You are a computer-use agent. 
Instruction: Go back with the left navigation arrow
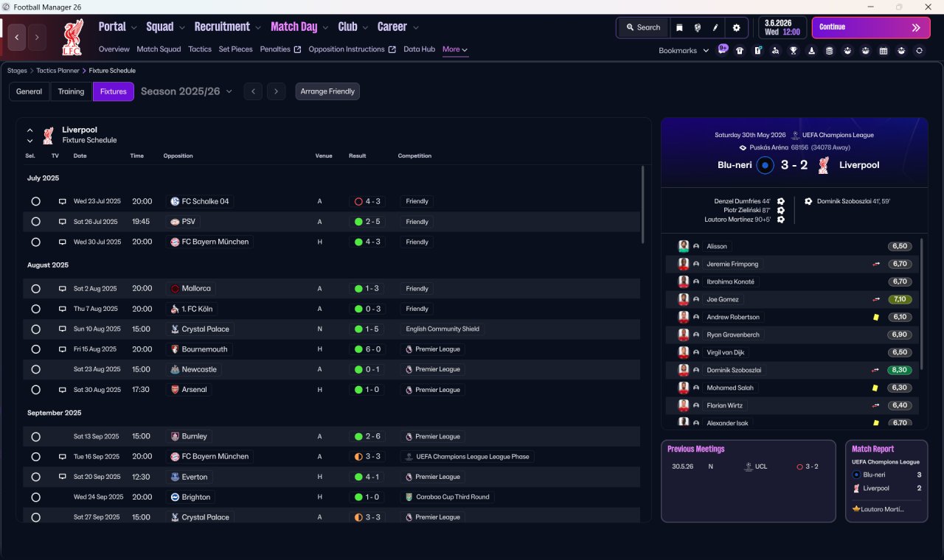18,37
